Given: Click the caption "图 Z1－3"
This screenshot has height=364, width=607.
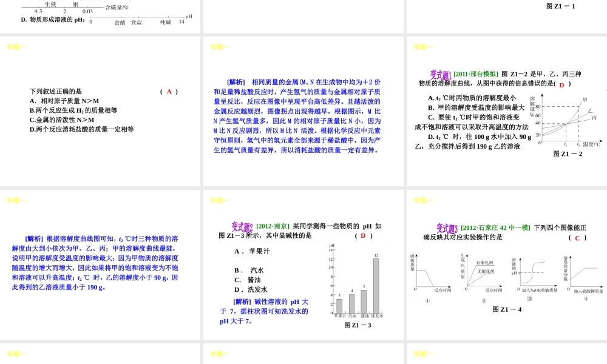Looking at the screenshot, I should coord(358,325).
